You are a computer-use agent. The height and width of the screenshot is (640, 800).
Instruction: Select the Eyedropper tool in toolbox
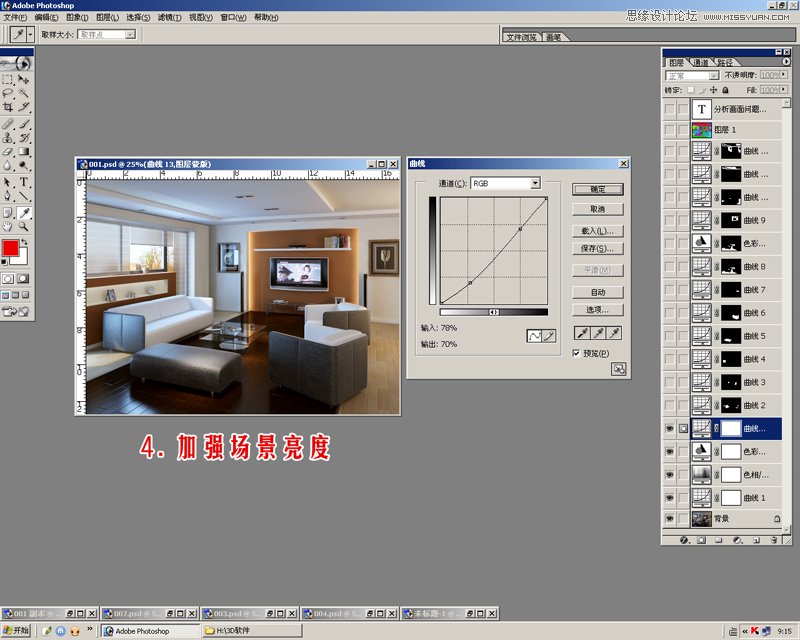point(23,212)
